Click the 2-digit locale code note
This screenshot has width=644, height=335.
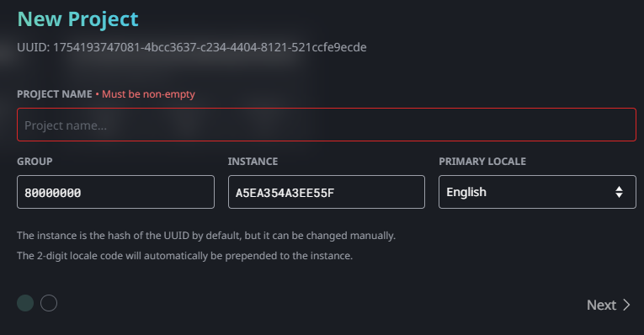click(185, 256)
